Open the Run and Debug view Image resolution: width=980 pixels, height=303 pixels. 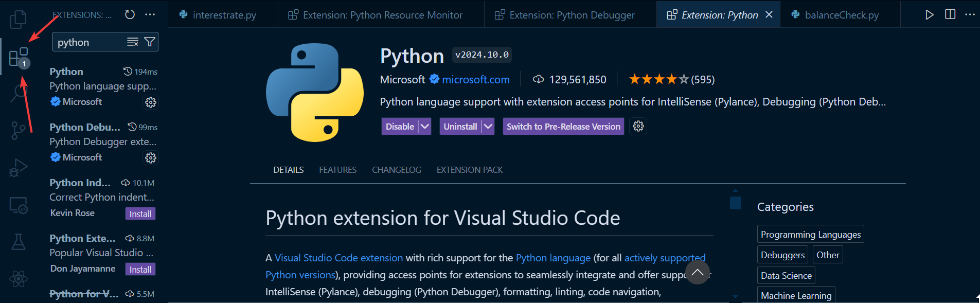click(x=18, y=168)
